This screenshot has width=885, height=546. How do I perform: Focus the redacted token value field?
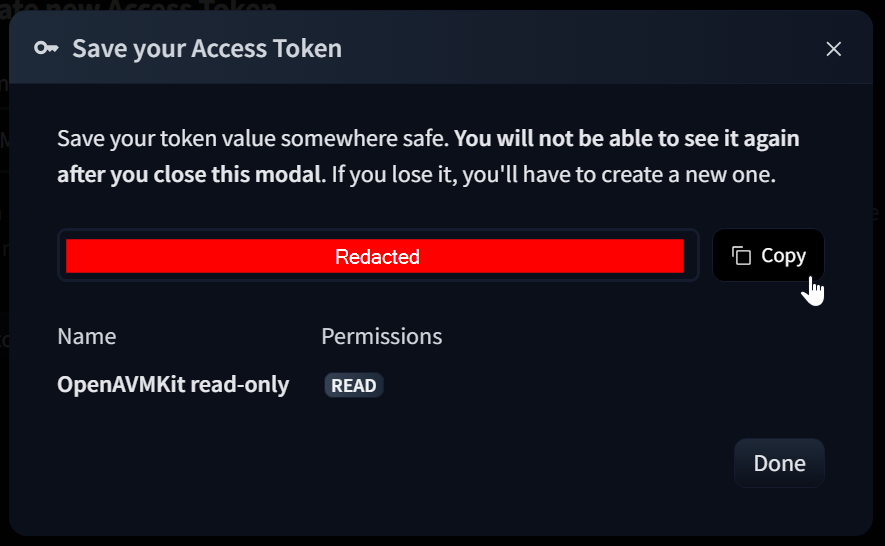(x=378, y=255)
